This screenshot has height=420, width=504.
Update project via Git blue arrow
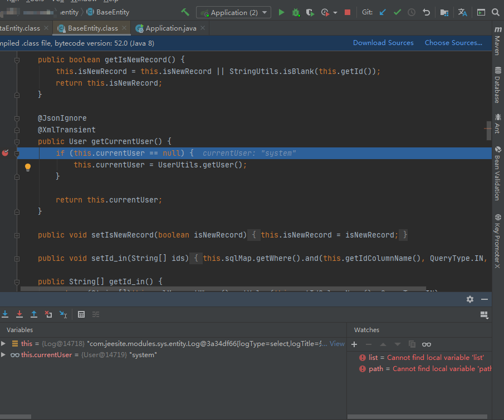tap(383, 12)
